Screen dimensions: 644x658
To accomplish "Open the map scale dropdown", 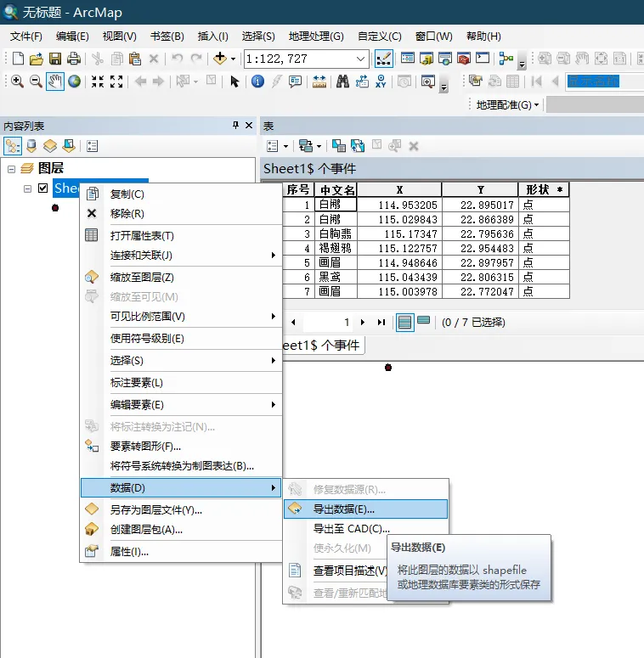I will point(360,59).
